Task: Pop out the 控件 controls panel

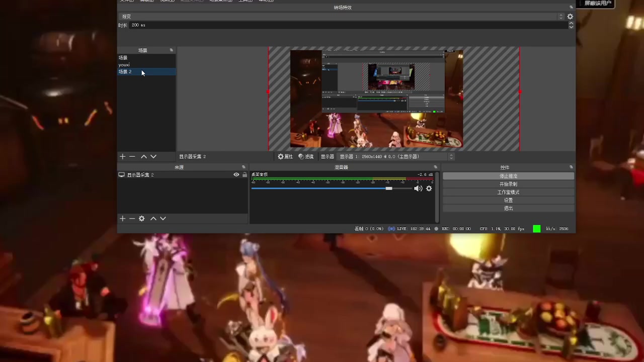Action: [x=571, y=167]
